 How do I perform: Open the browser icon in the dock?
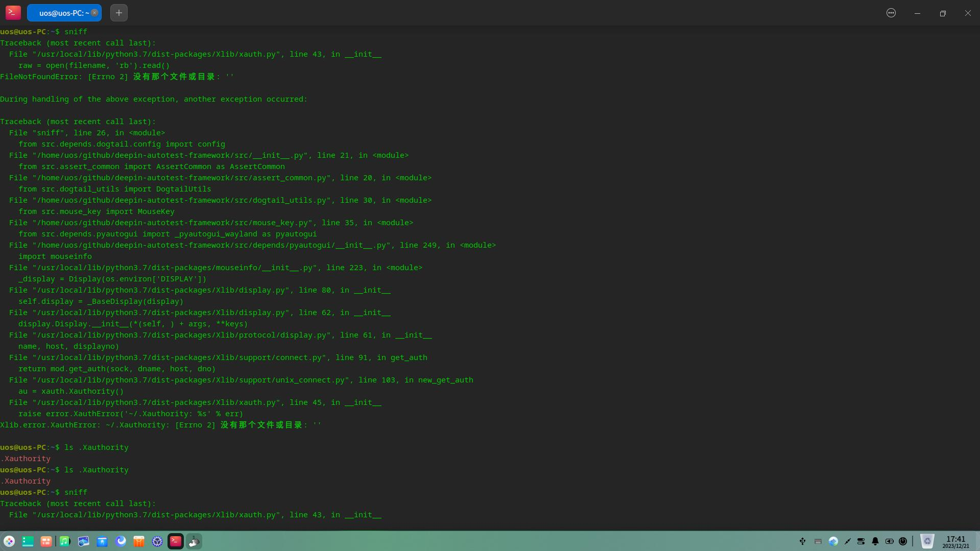[121, 541]
